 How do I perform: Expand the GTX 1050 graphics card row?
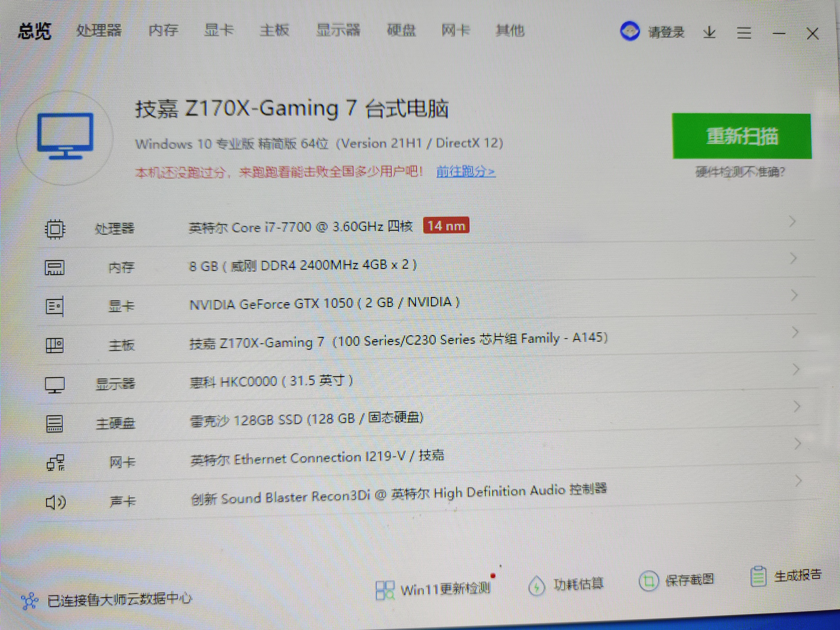(794, 295)
